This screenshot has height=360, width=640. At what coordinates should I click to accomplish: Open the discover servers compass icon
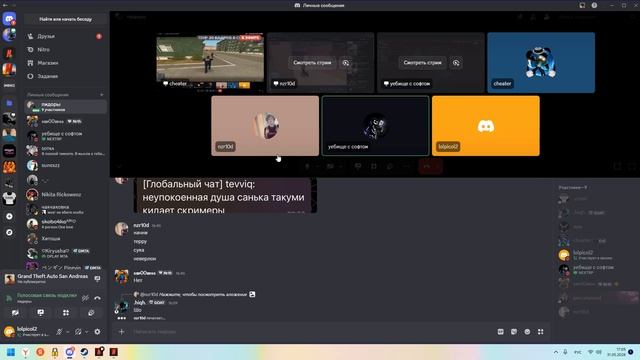click(9, 232)
